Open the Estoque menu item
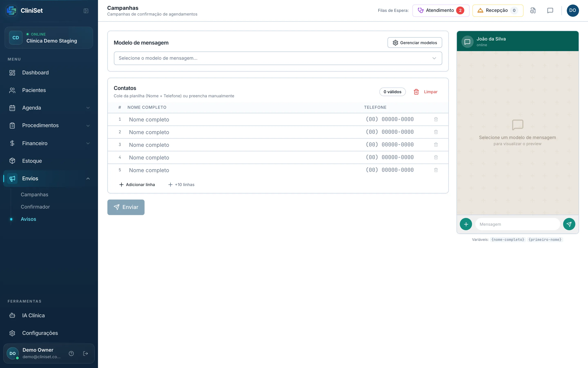This screenshot has height=368, width=588. 49,161
